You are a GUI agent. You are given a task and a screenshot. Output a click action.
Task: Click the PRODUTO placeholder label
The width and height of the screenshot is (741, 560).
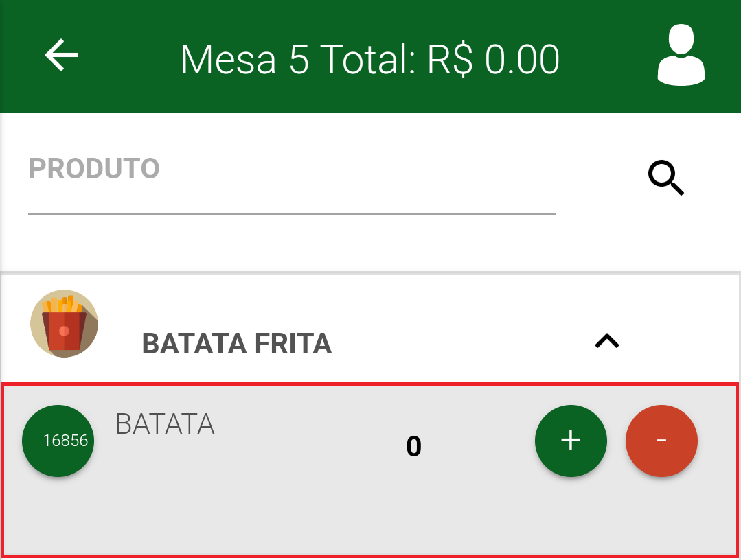coord(94,168)
